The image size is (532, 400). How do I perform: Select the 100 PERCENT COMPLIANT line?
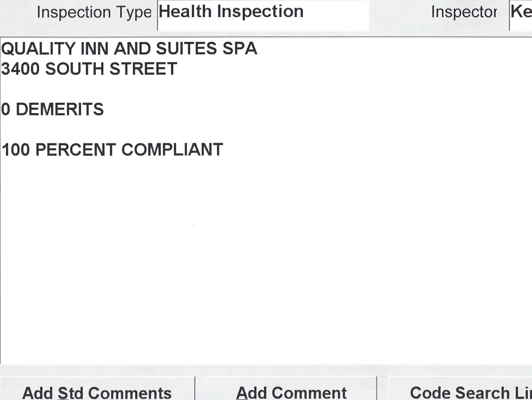tap(112, 150)
